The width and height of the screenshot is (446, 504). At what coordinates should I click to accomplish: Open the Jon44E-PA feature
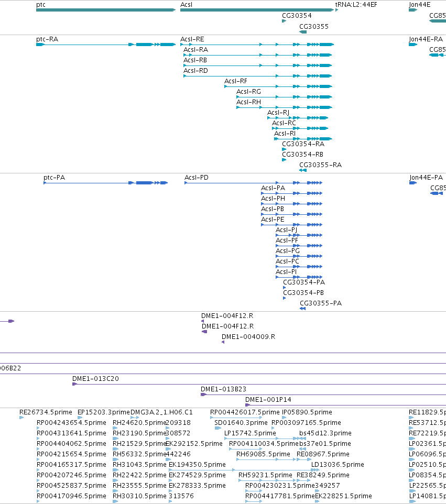point(413,183)
